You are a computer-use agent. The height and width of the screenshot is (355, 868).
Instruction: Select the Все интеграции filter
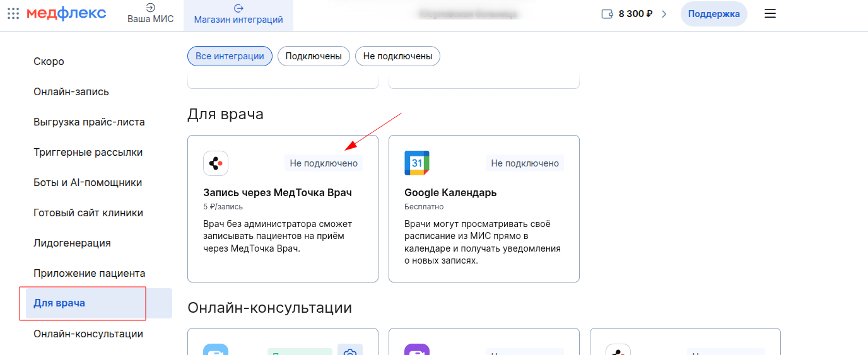(x=230, y=56)
